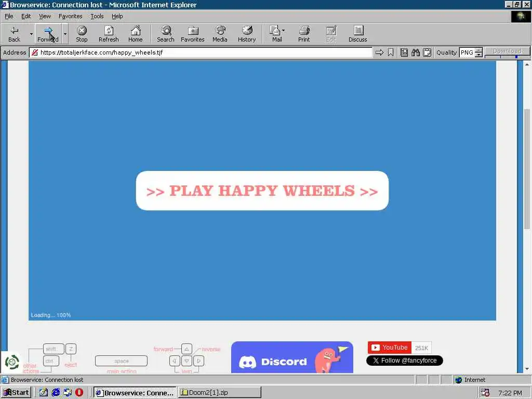
Task: Click the Windows Start button
Action: (x=16, y=393)
